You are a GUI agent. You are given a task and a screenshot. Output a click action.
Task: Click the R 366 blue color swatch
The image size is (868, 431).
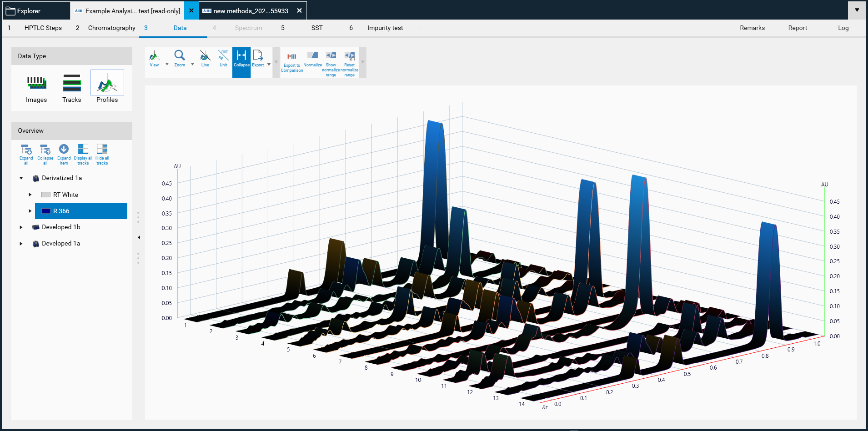point(46,211)
